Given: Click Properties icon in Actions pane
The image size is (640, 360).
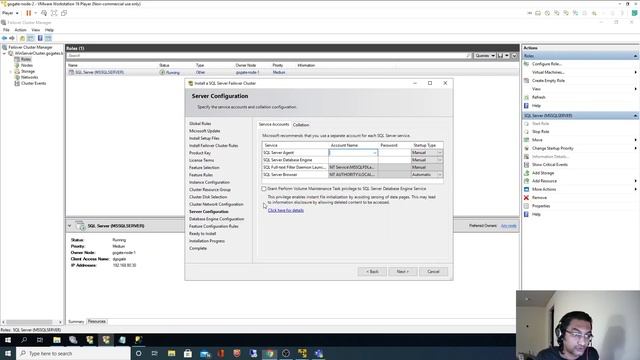Looking at the screenshot, I should [527, 206].
